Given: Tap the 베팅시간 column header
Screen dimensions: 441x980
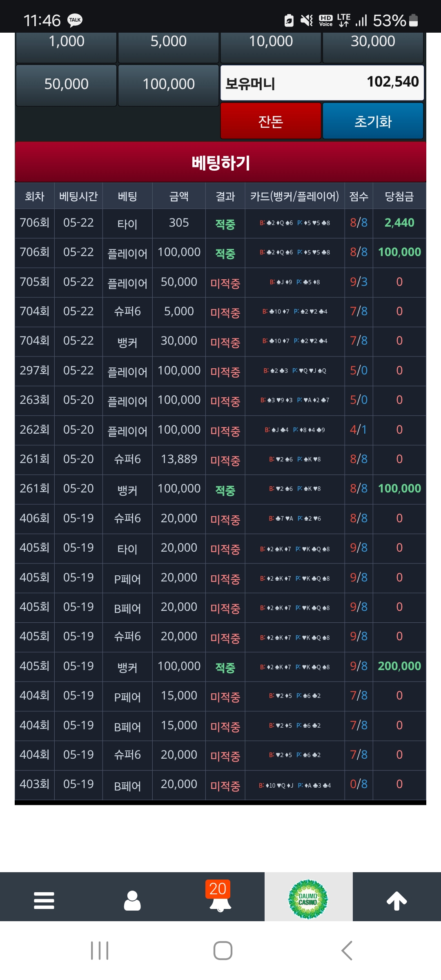Looking at the screenshot, I should click(x=78, y=196).
